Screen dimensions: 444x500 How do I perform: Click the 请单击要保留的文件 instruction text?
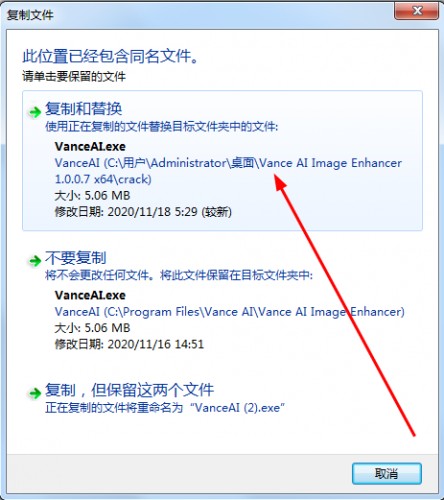(74, 77)
